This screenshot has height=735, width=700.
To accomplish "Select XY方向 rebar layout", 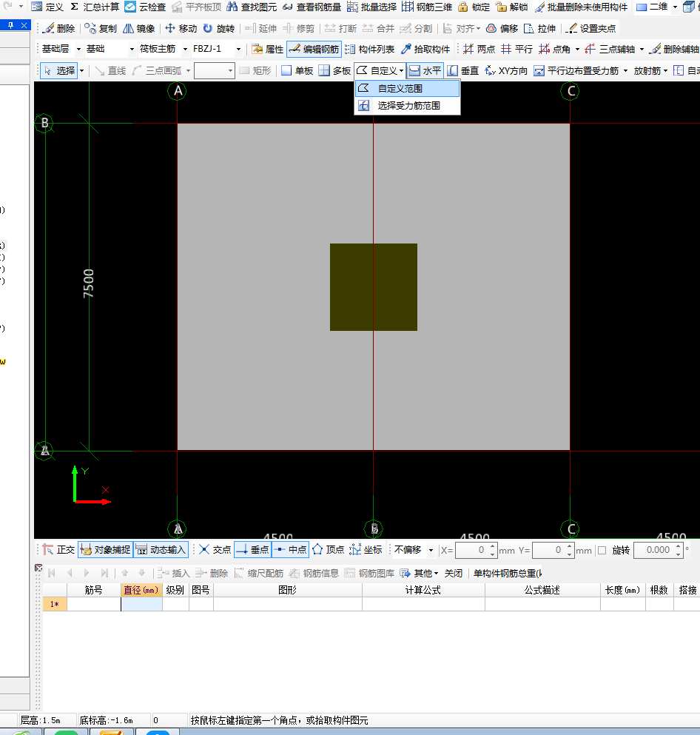I will (x=506, y=71).
